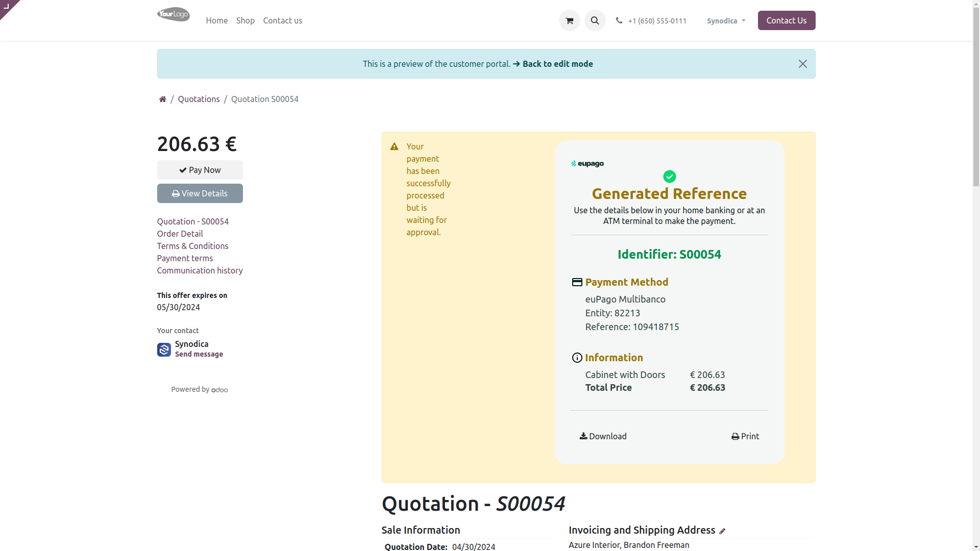Click the corner expand ribbon icon
This screenshot has width=980, height=551.
click(7, 6)
